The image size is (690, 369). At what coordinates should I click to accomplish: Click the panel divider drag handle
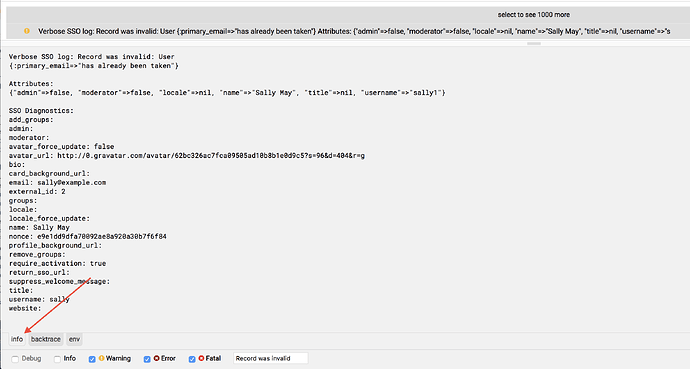pos(533,44)
